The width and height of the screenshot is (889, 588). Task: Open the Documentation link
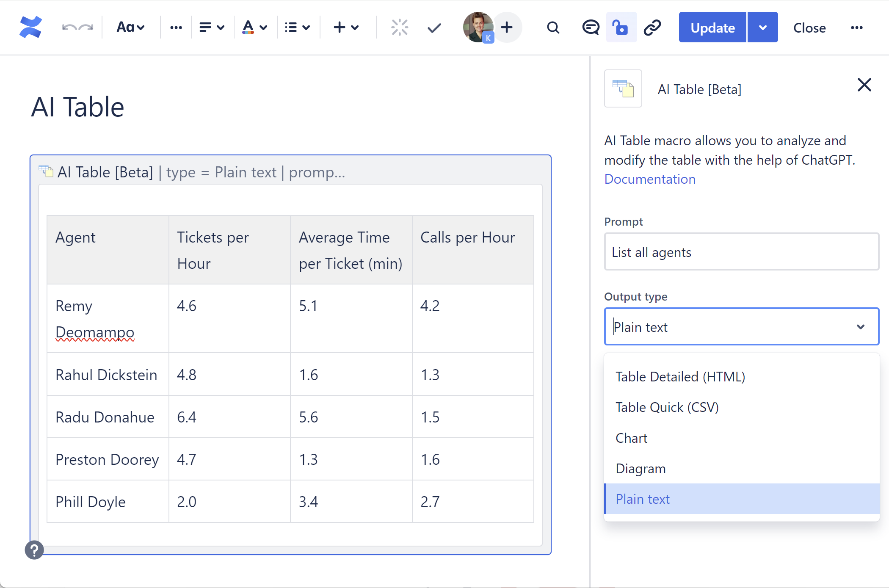pyautogui.click(x=650, y=179)
